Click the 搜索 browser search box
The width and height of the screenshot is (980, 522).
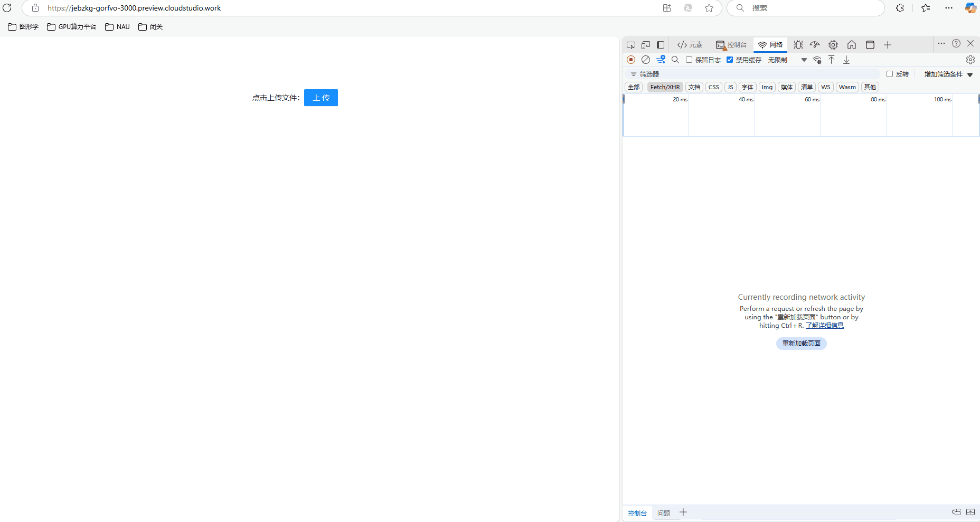point(806,8)
